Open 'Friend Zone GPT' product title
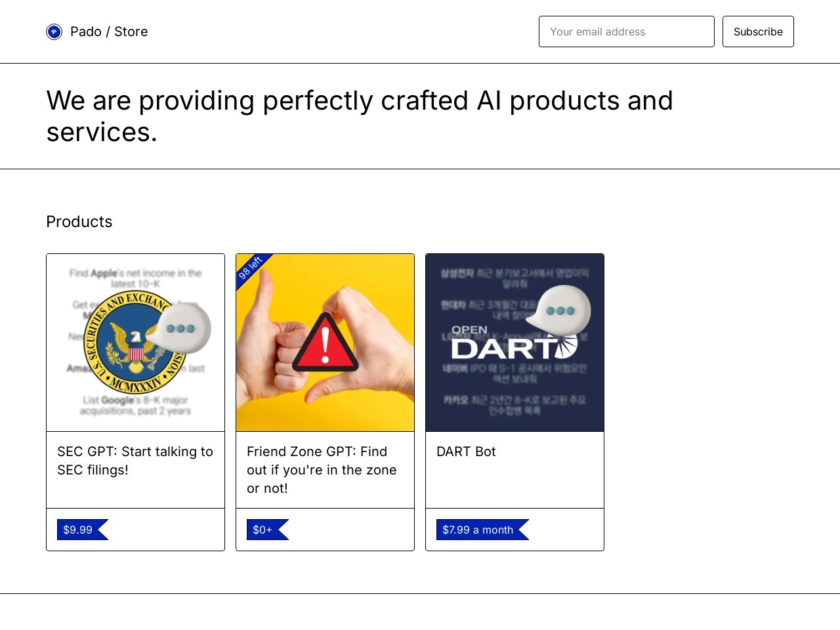 click(322, 470)
